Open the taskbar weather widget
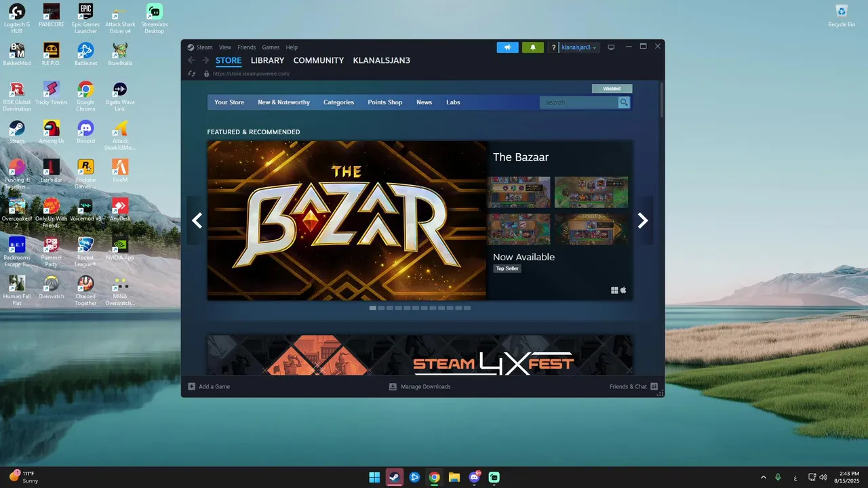The image size is (868, 488). [24, 477]
